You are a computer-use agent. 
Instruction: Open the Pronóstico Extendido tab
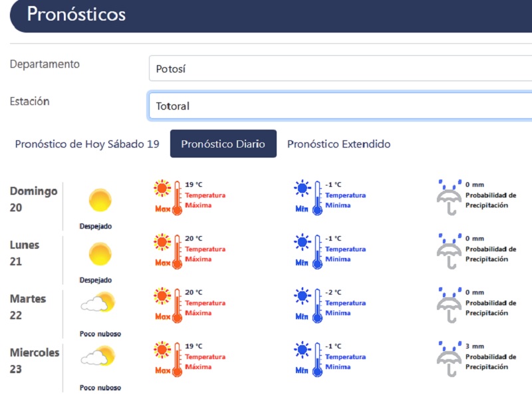coord(338,144)
